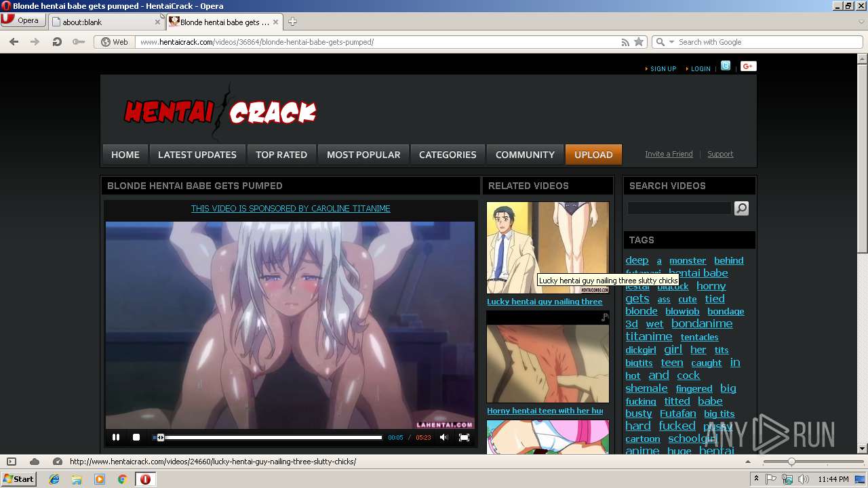The image size is (868, 488).
Task: Open MOST POPULAR navigation tab
Action: click(x=363, y=155)
